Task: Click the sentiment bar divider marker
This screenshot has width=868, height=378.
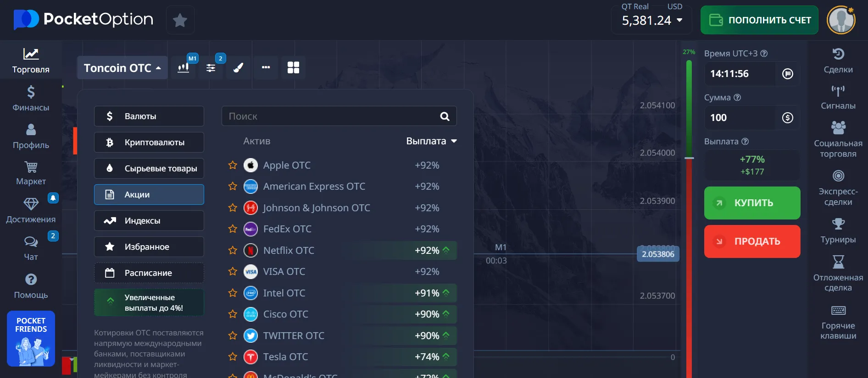Action: 689,158
